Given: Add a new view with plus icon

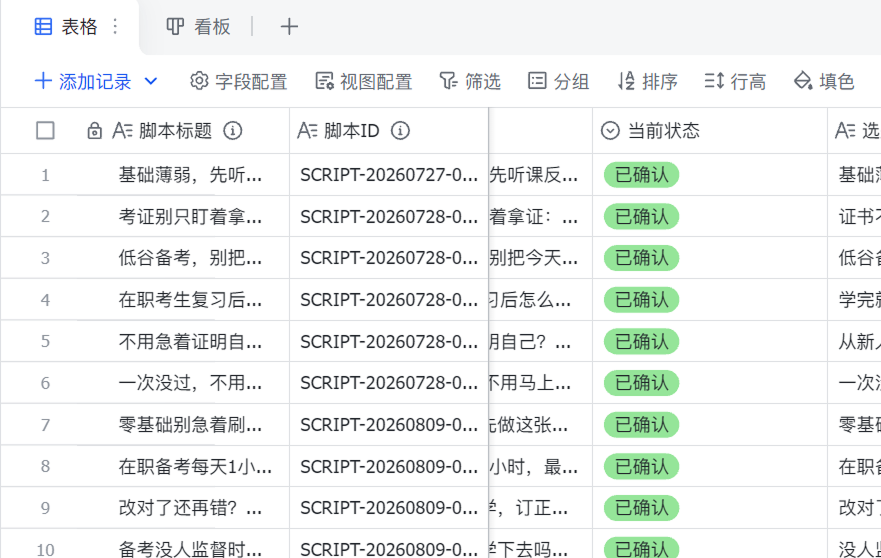Looking at the screenshot, I should [x=289, y=26].
